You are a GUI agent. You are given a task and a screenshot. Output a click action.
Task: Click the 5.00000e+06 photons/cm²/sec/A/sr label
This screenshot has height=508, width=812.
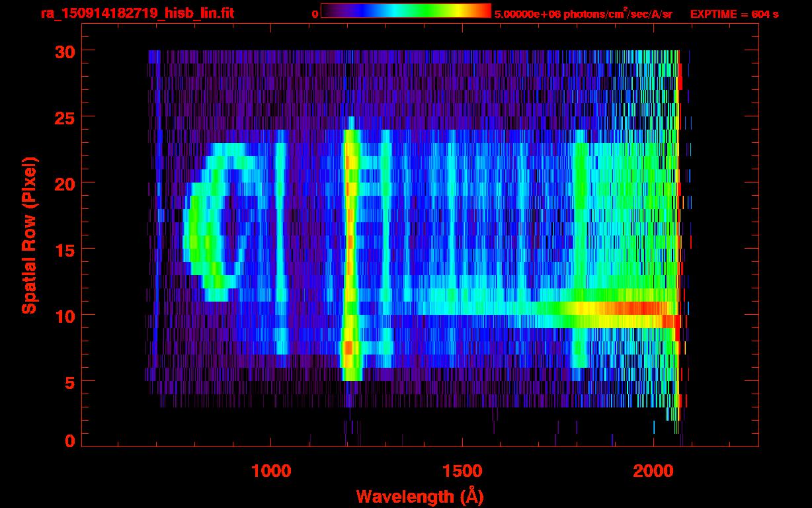point(583,13)
